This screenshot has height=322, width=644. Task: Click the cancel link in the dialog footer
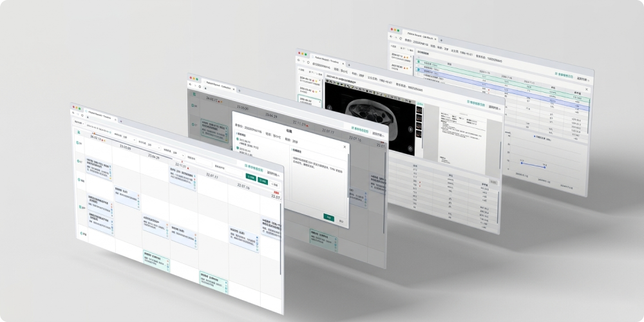coord(341,221)
